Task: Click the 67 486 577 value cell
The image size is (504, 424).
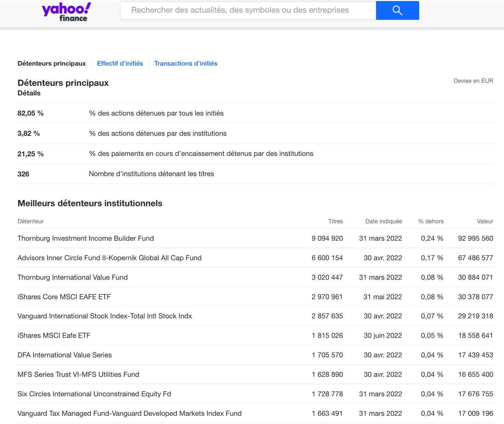Action: point(476,258)
